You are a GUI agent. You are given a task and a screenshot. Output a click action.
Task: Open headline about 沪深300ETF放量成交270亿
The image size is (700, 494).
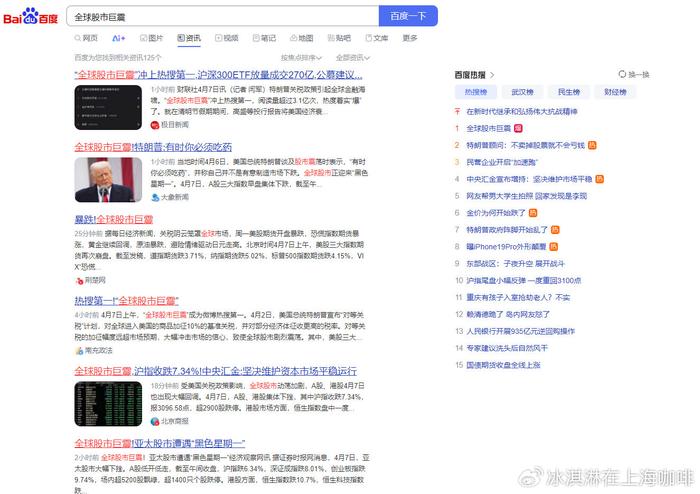[x=218, y=75]
